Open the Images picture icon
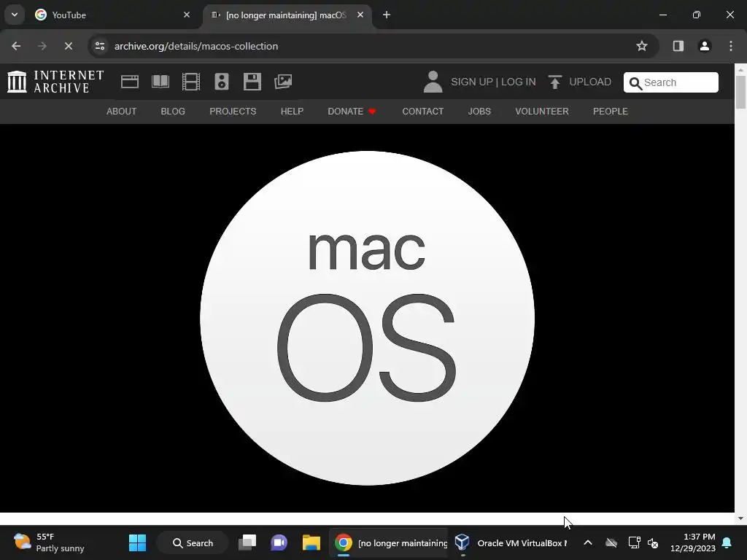Viewport: 747px width, 560px height. (283, 82)
